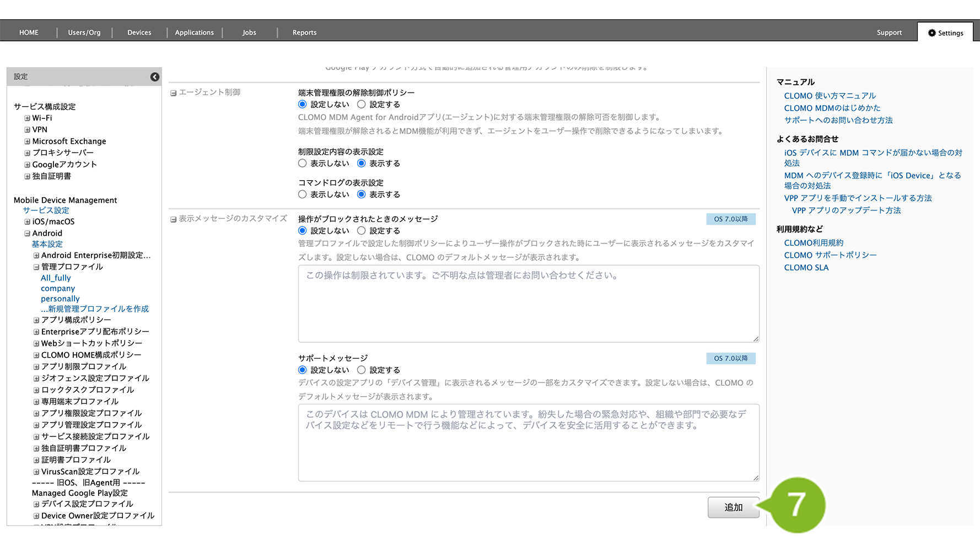This screenshot has height=551, width=980.
Task: Open the CLOMO 使い方マニュアル link
Action: click(x=830, y=96)
